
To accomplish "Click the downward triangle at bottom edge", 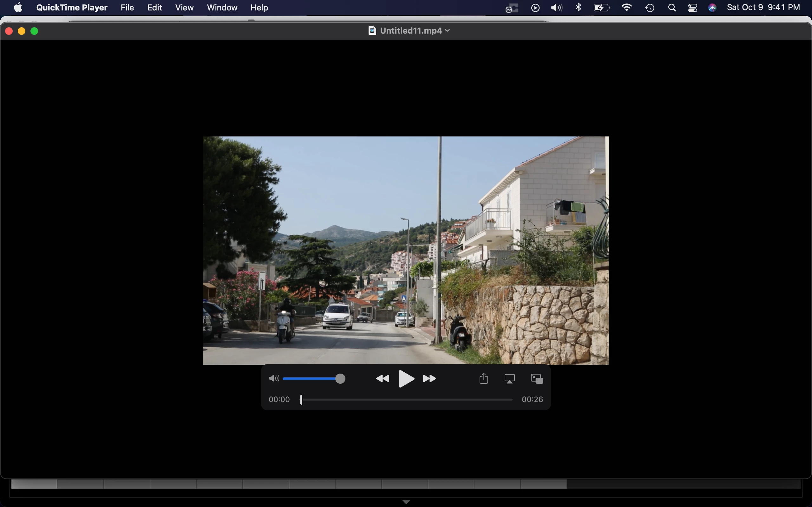I will click(x=406, y=502).
